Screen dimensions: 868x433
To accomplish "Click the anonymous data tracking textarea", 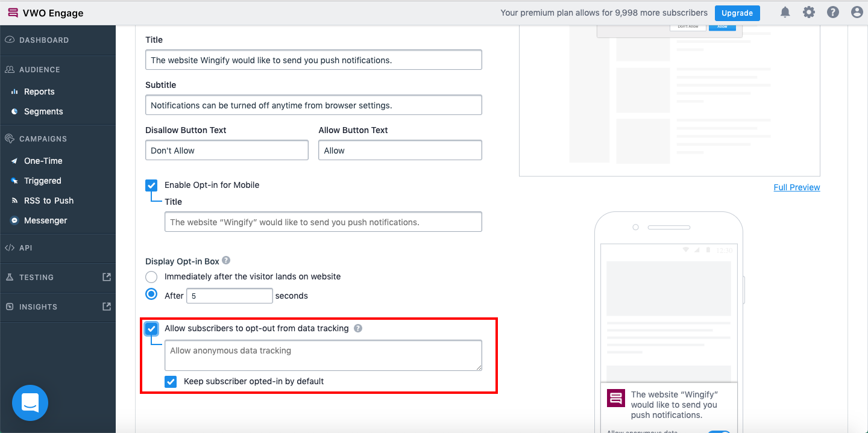I will point(323,355).
